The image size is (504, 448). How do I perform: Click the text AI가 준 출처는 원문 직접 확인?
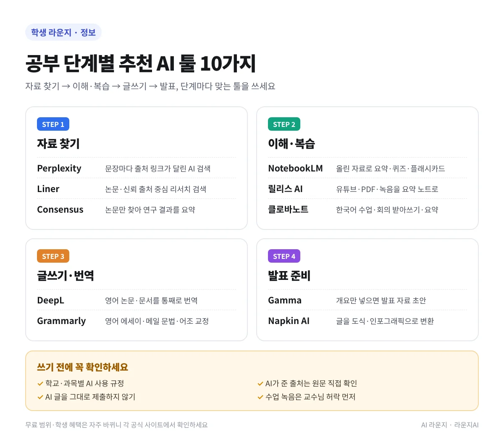click(311, 383)
